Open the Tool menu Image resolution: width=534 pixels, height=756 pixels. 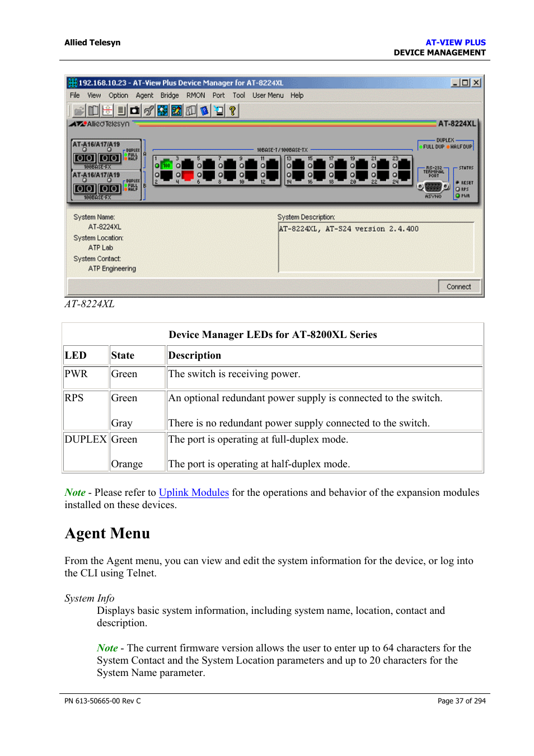pos(239,96)
